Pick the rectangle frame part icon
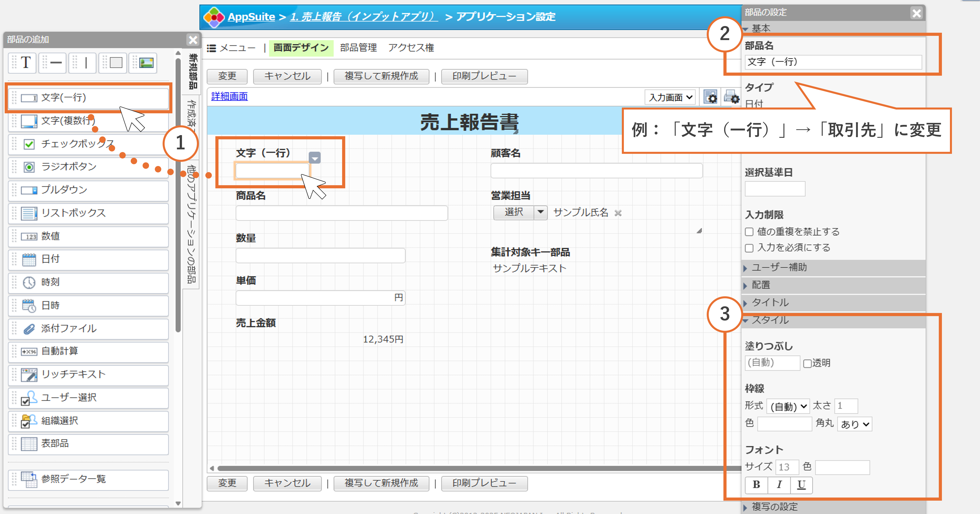 pos(116,62)
